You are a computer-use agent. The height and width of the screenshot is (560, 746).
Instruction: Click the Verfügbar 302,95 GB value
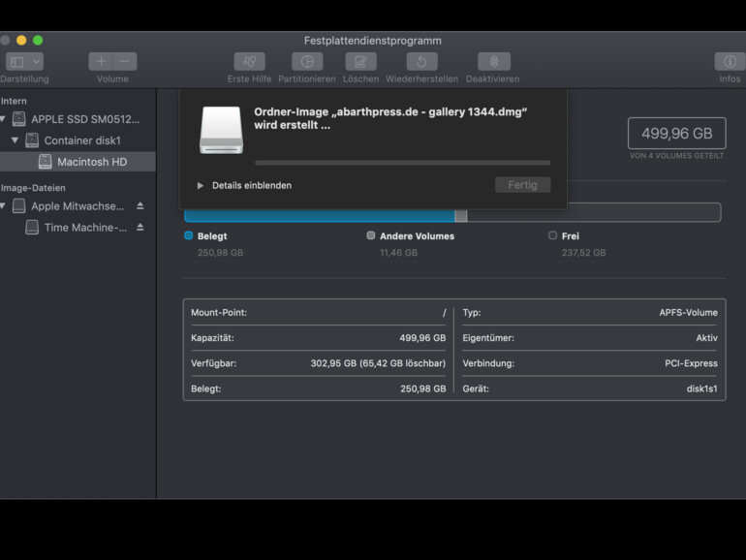click(x=378, y=363)
